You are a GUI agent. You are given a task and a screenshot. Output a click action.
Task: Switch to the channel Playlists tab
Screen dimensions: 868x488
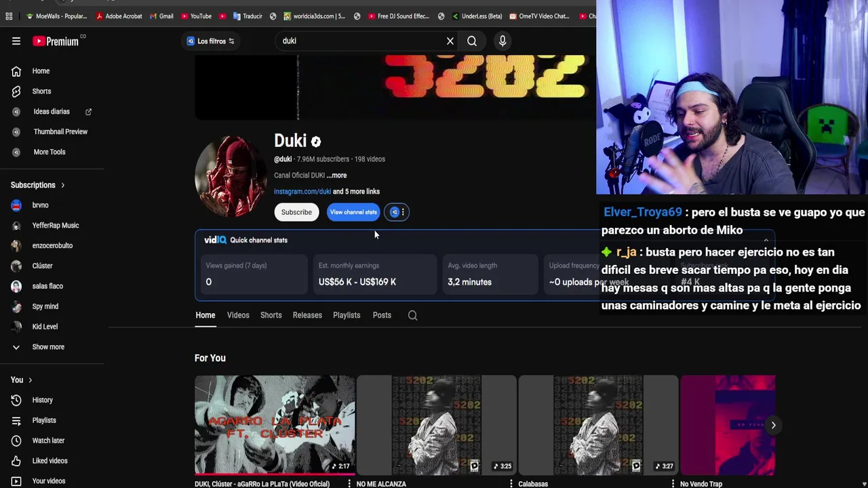347,315
